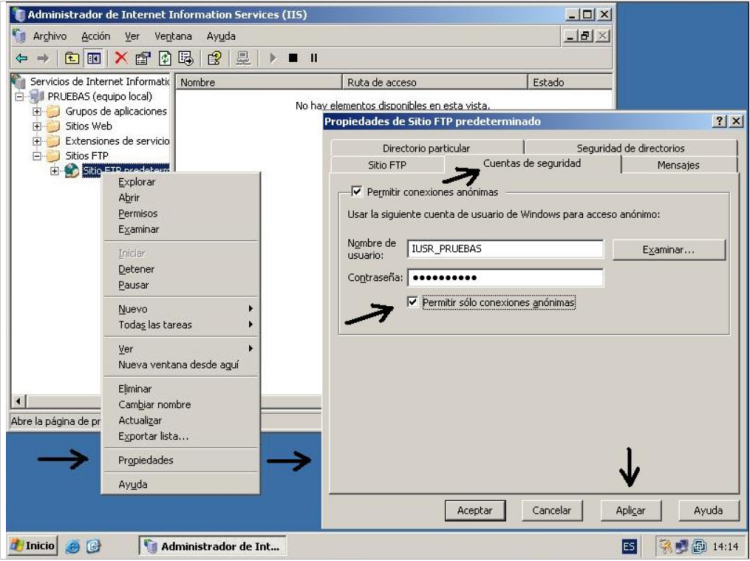Viewport: 750px width, 561px height.
Task: Expand the Sitio FTP predeterminado node
Action: pyautogui.click(x=55, y=171)
